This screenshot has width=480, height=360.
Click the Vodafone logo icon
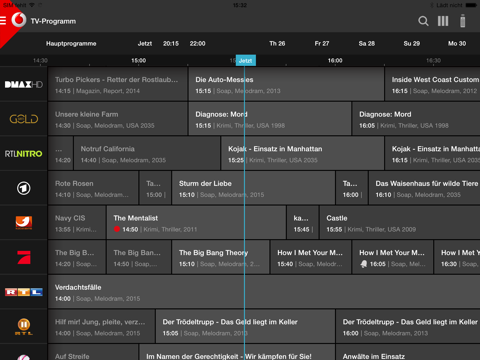pos(19,20)
